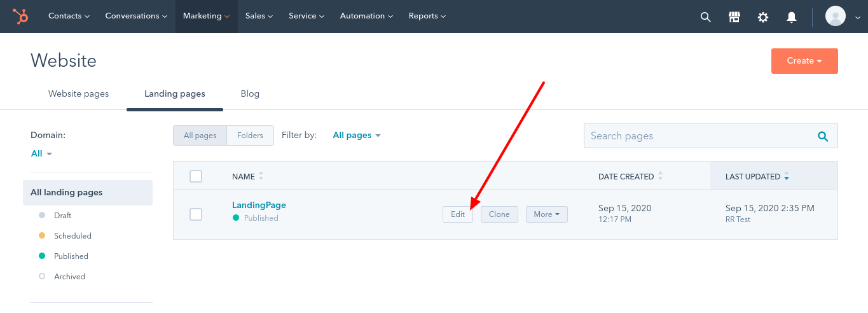Image resolution: width=868 pixels, height=313 pixels.
Task: Click Clone for LandingPage
Action: pos(499,214)
